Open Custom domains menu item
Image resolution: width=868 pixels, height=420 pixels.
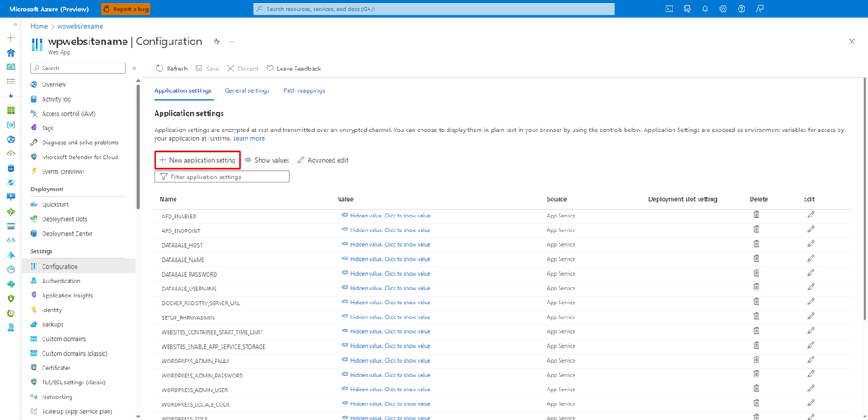63,338
